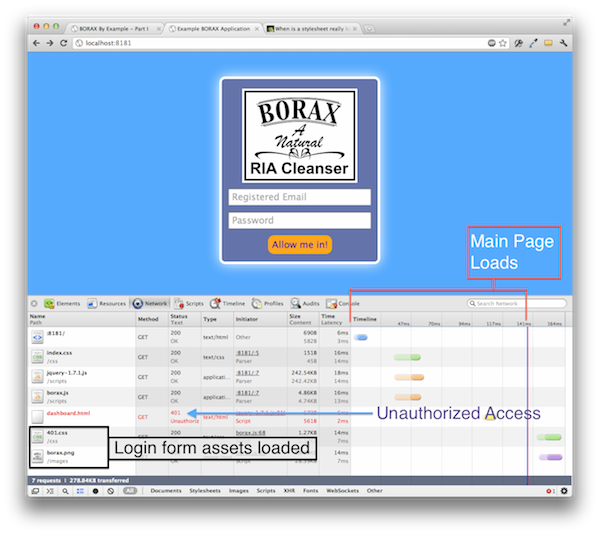
Task: Open initiator link :8181/:5 for index.css
Action: click(247, 353)
